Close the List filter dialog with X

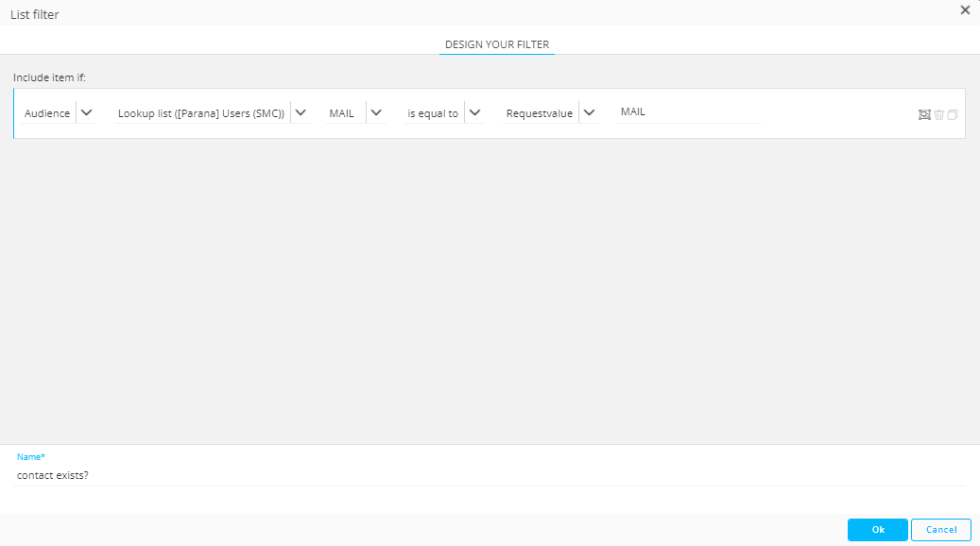click(x=965, y=10)
